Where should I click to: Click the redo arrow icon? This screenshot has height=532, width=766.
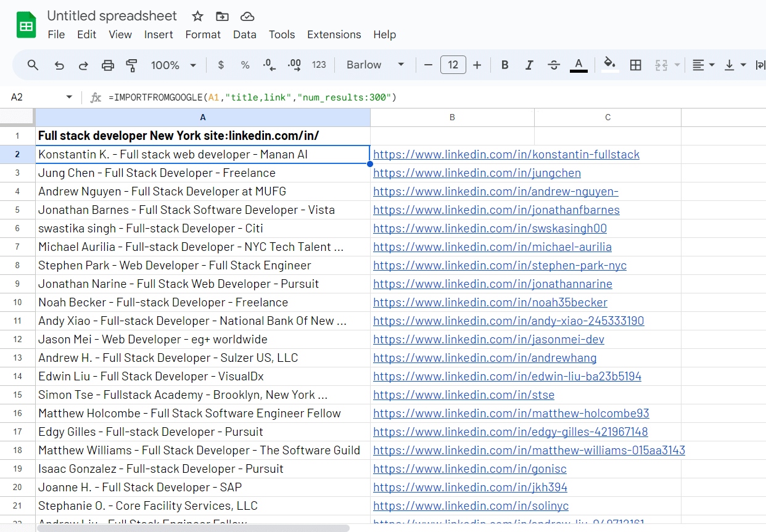[83, 65]
